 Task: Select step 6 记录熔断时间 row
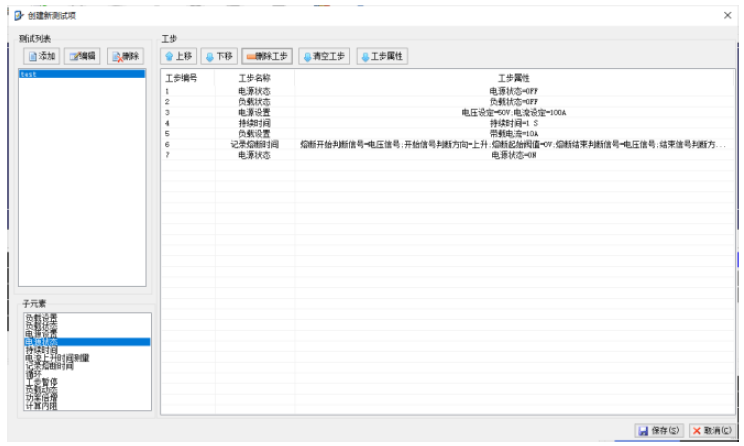[254, 144]
